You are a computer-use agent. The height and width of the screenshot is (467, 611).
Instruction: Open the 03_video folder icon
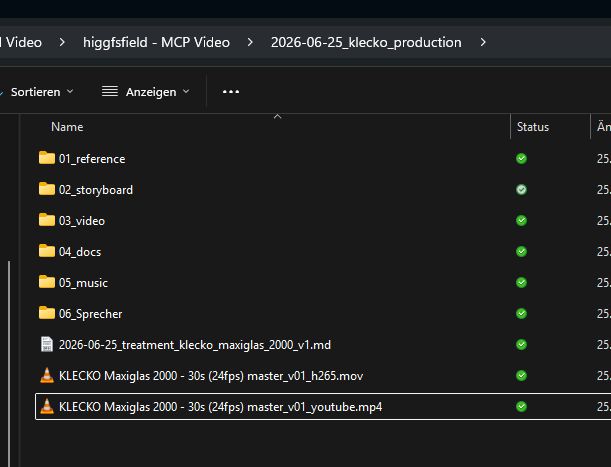(47, 220)
